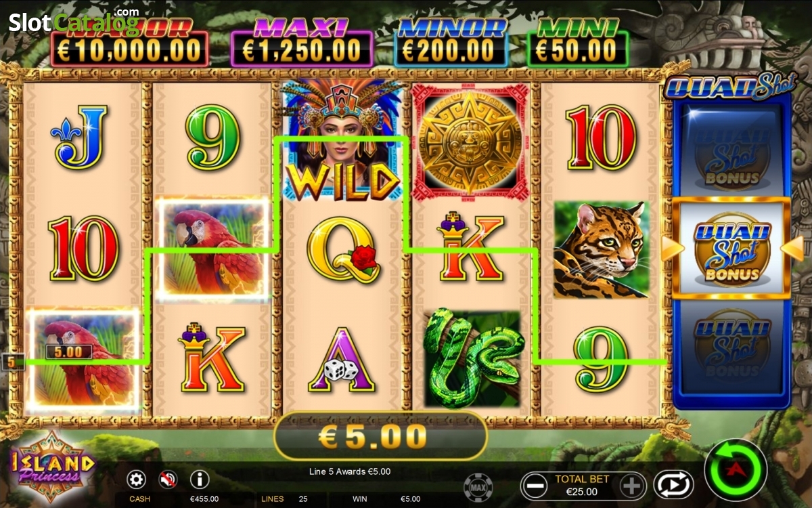Select the jaguar symbol
The height and width of the screenshot is (508, 812).
(602, 250)
